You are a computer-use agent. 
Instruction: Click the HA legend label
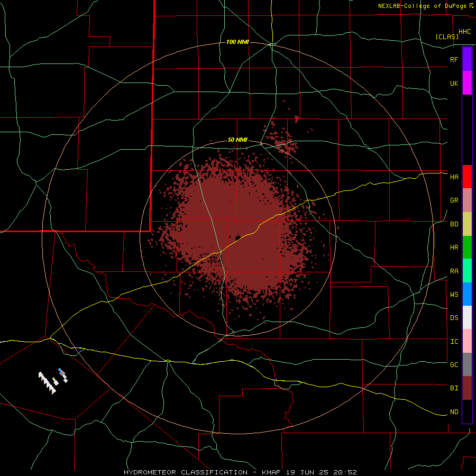[x=454, y=177]
